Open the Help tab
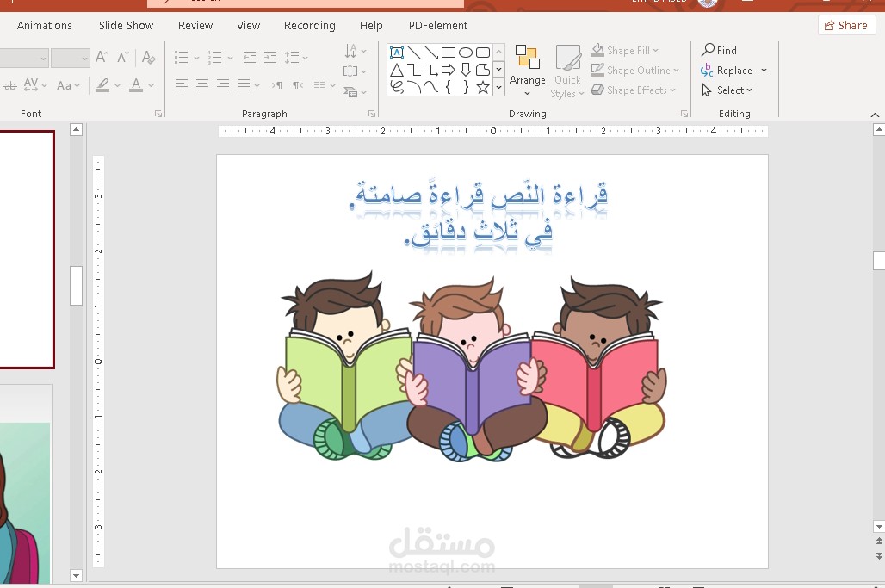 (x=371, y=25)
